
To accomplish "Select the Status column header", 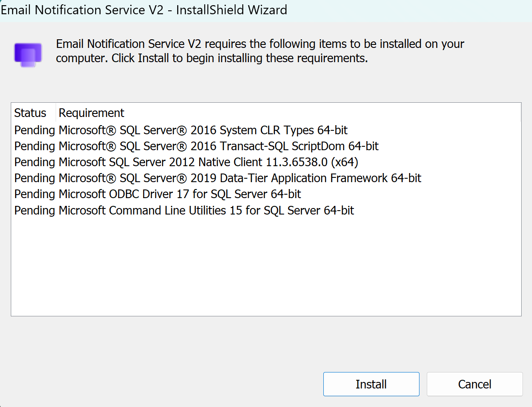I will [34, 113].
